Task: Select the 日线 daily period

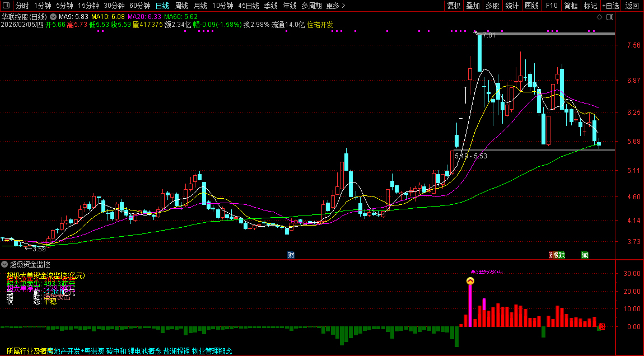Action: tap(162, 6)
